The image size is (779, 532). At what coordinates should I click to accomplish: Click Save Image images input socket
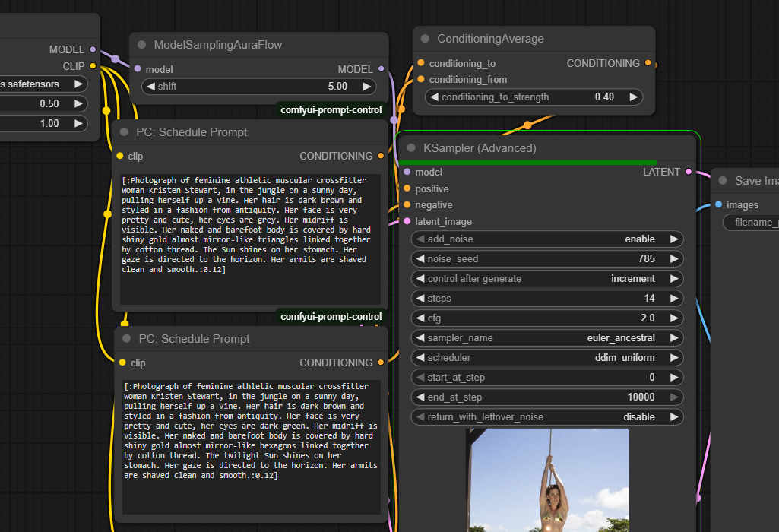coord(718,204)
